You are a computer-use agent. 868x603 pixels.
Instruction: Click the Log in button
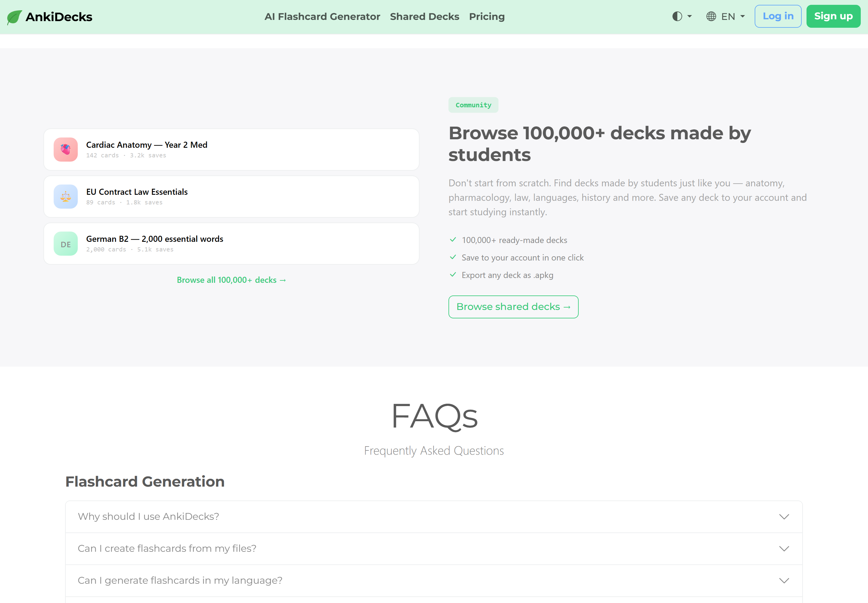778,16
